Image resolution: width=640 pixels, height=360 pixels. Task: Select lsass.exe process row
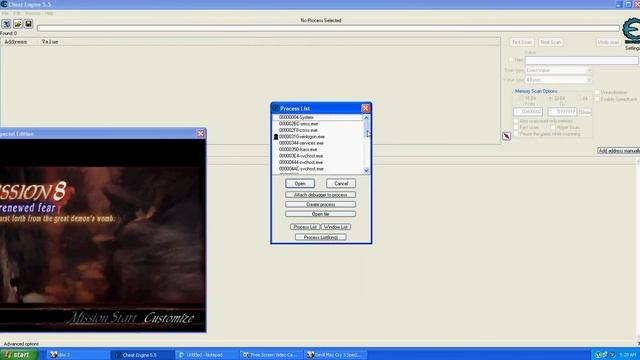tap(318, 149)
